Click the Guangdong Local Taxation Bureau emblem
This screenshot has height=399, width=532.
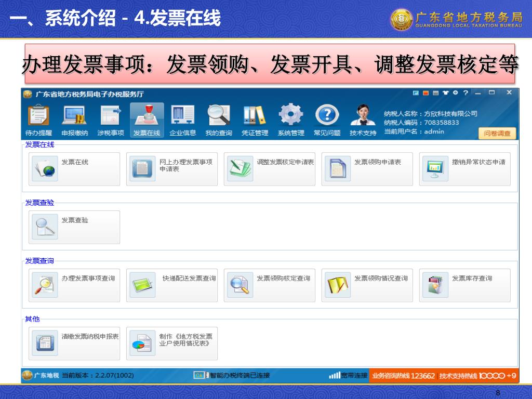pos(402,19)
